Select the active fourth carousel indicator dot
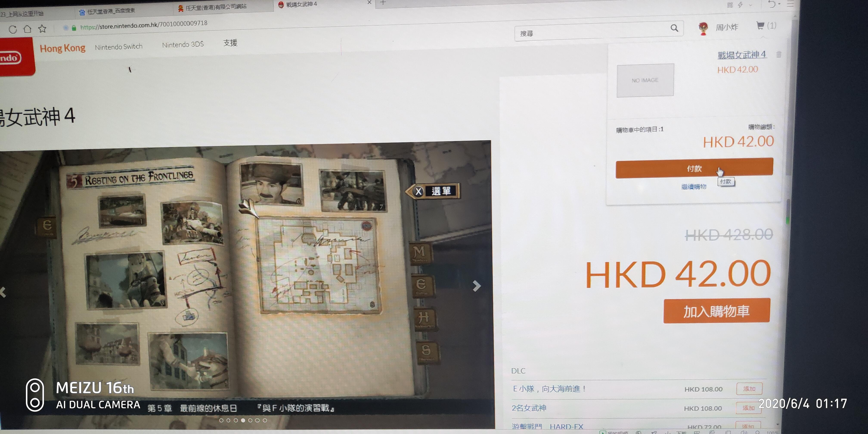Screen dimensions: 868x434 point(243,420)
